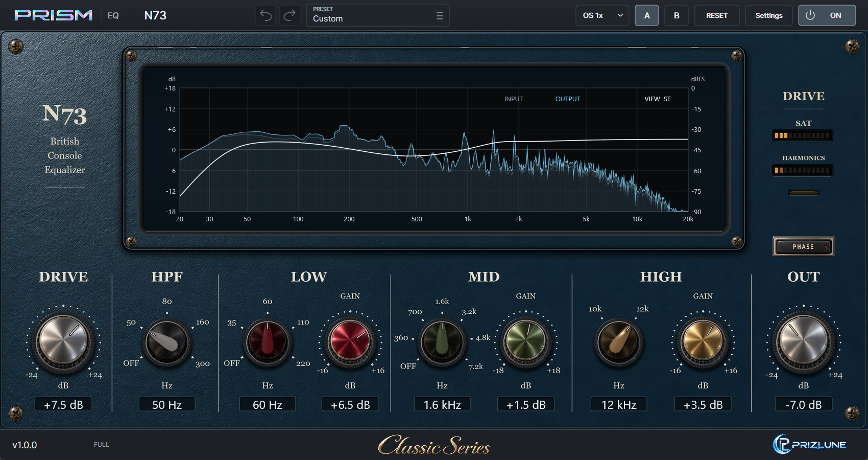This screenshot has height=460, width=868.
Task: Click the 1.6 kHz mid frequency field
Action: coord(442,404)
